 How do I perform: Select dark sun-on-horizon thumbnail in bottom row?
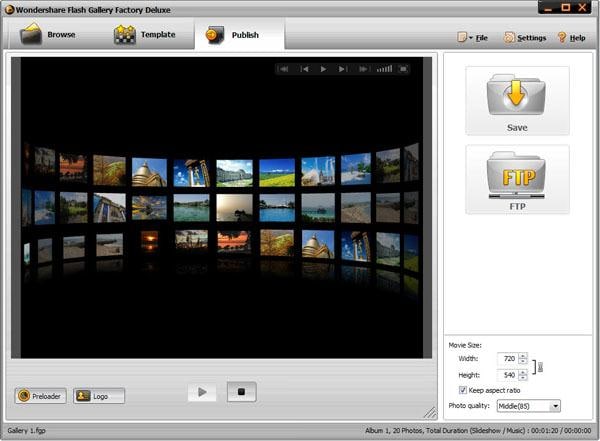point(149,241)
